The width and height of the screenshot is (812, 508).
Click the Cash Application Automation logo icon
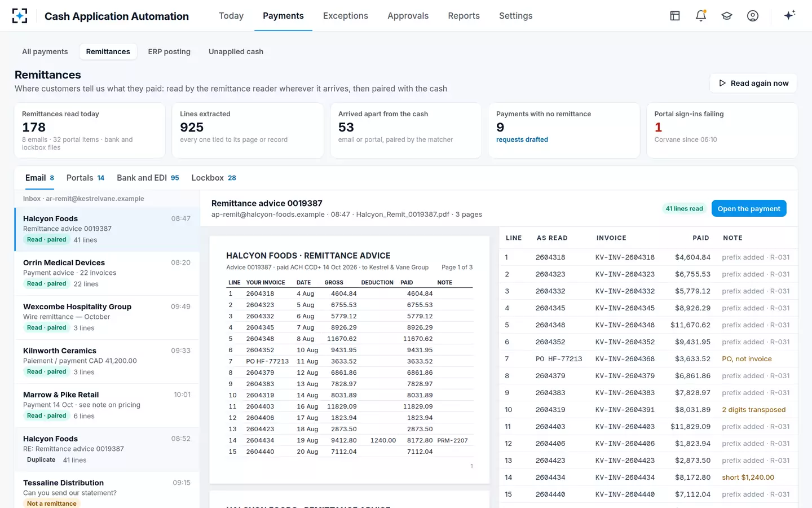point(20,16)
